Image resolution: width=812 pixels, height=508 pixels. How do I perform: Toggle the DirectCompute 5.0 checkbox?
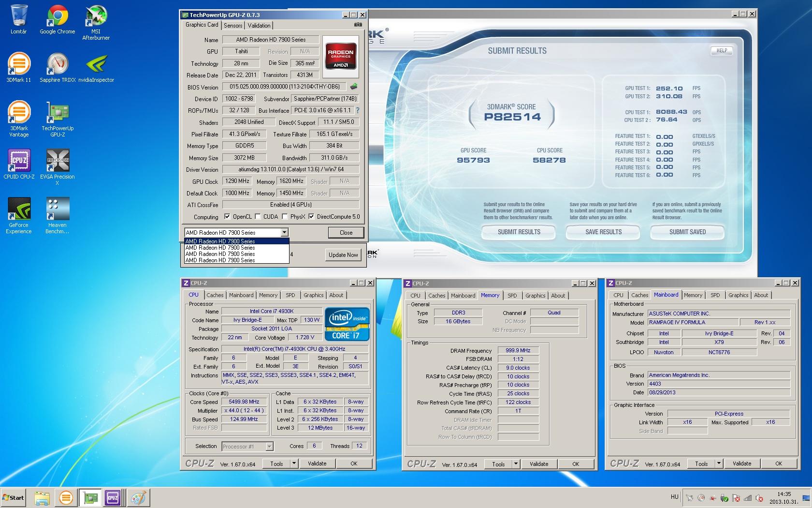[311, 217]
